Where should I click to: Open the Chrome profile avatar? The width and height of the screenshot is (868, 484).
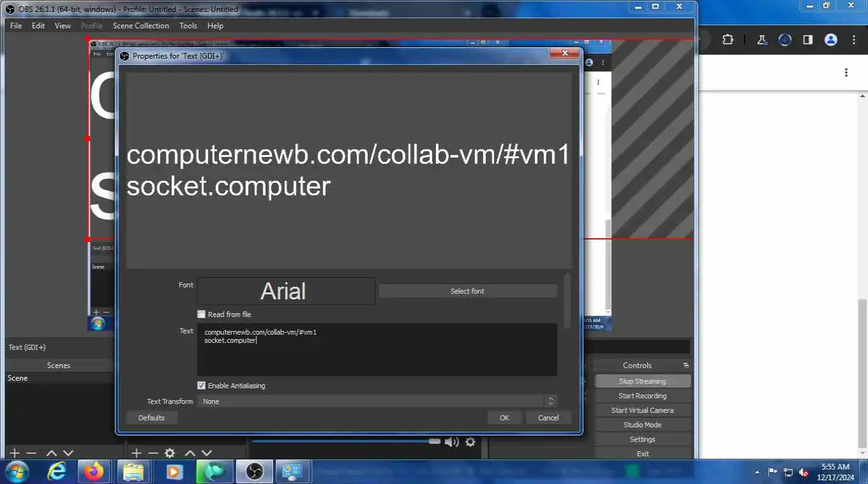point(831,40)
